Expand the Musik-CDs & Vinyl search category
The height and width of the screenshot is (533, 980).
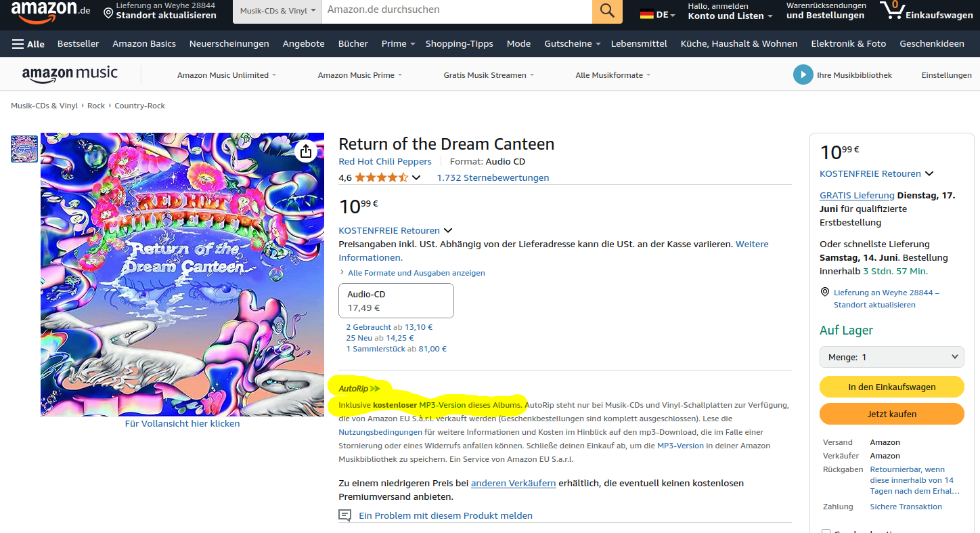[x=277, y=12]
